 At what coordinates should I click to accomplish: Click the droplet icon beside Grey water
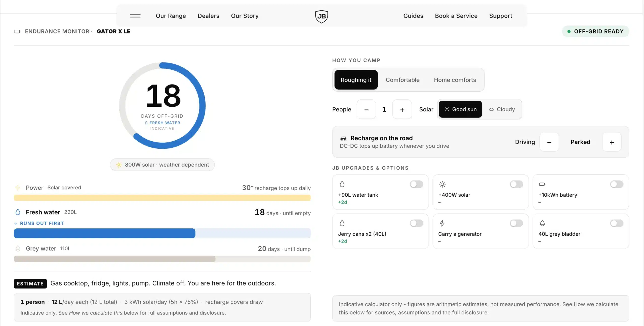coord(18,249)
